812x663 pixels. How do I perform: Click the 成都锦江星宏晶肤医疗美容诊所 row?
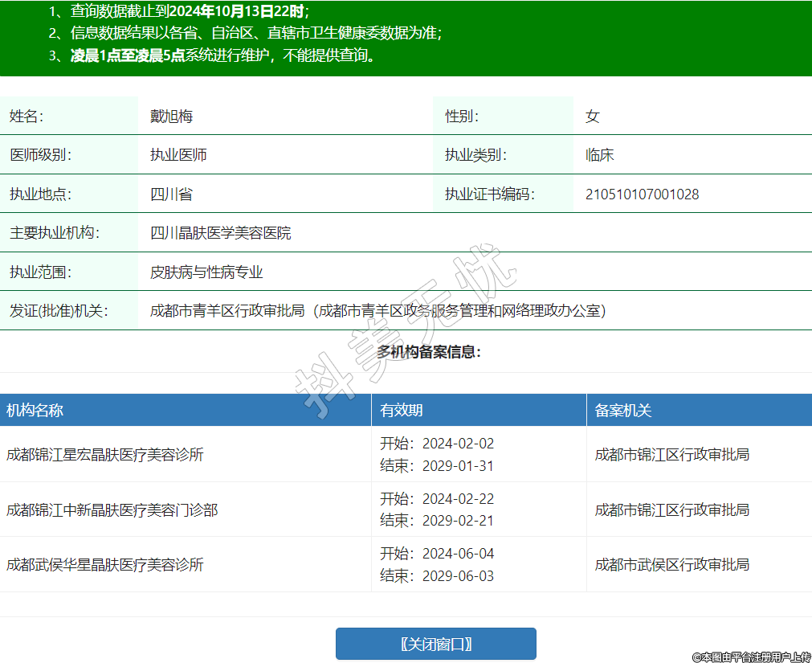[x=105, y=455]
